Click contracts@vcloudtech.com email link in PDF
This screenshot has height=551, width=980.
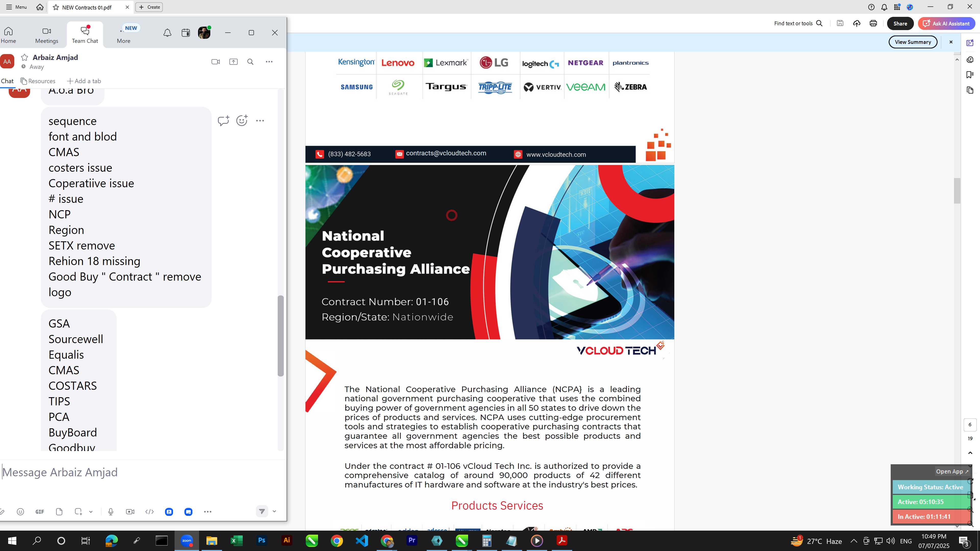click(x=446, y=153)
